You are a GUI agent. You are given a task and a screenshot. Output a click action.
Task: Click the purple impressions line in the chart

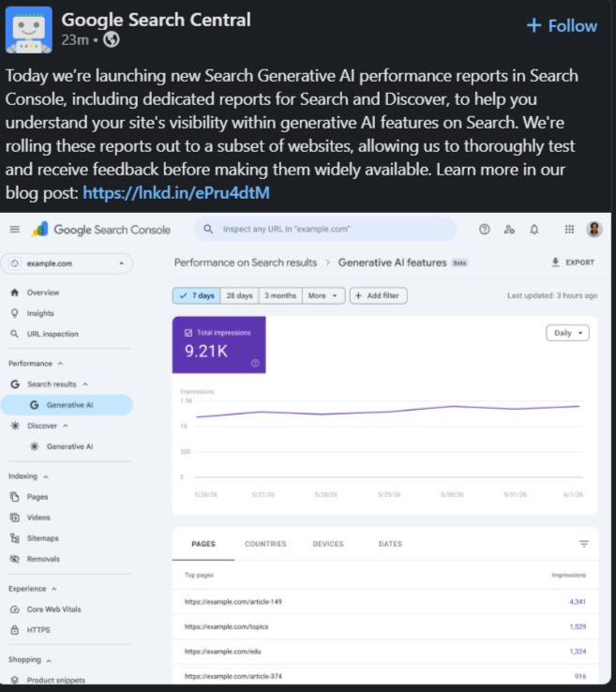(x=388, y=412)
